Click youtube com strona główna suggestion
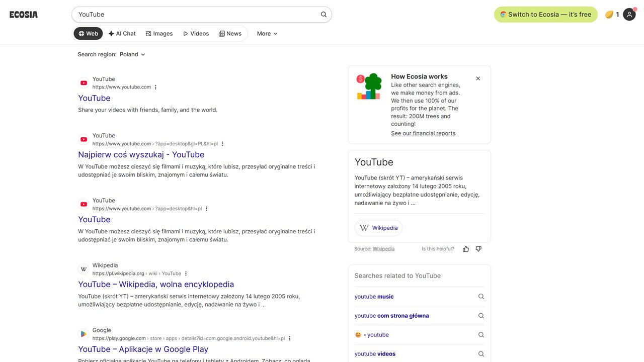The width and height of the screenshot is (644, 362). [392, 316]
